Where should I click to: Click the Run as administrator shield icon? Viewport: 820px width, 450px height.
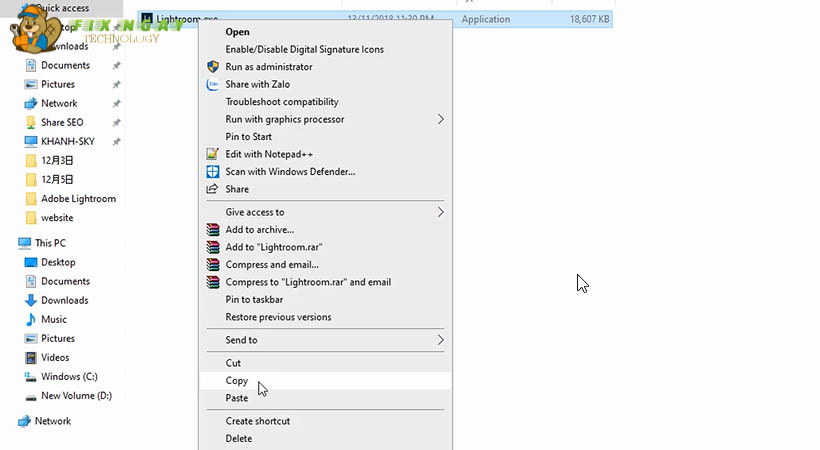[212, 67]
